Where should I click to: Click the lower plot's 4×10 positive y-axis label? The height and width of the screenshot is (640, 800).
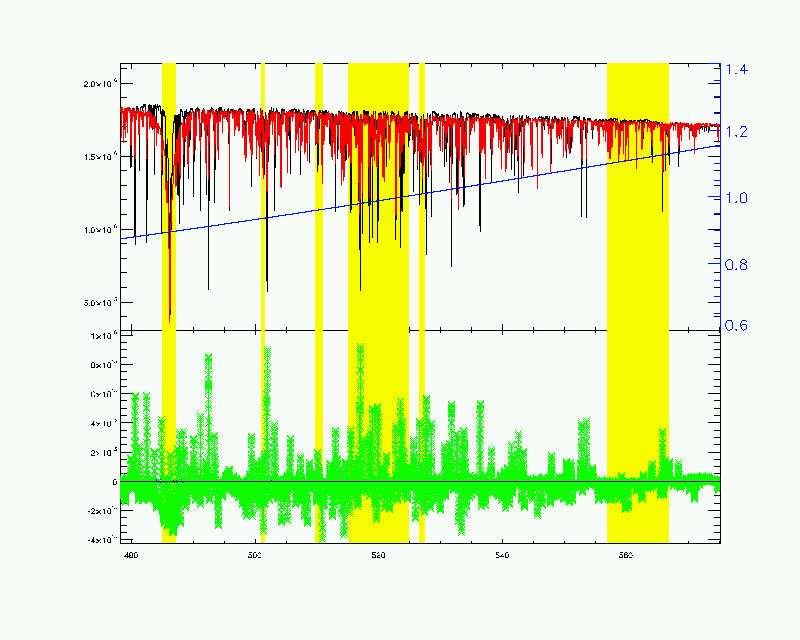coord(104,423)
